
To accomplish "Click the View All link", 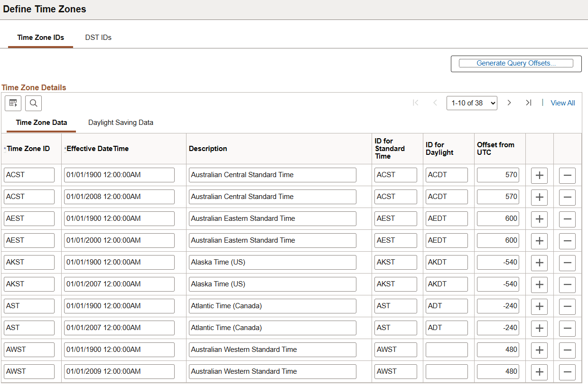I will point(562,103).
